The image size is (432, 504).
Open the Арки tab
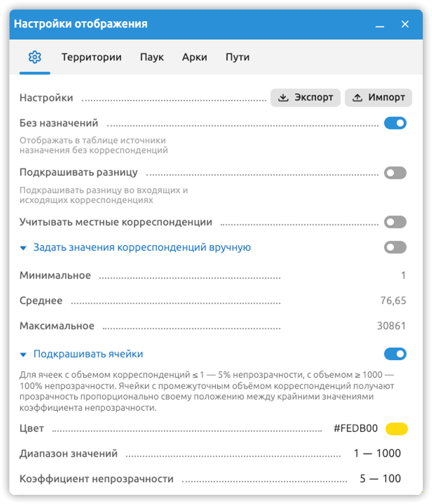point(195,57)
